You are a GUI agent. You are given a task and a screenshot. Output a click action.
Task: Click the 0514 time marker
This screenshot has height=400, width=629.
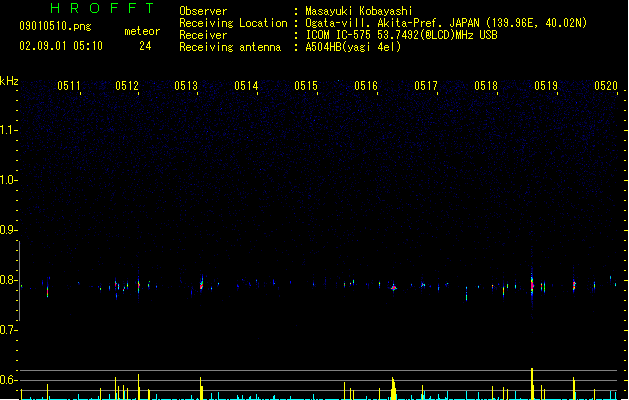(x=246, y=86)
